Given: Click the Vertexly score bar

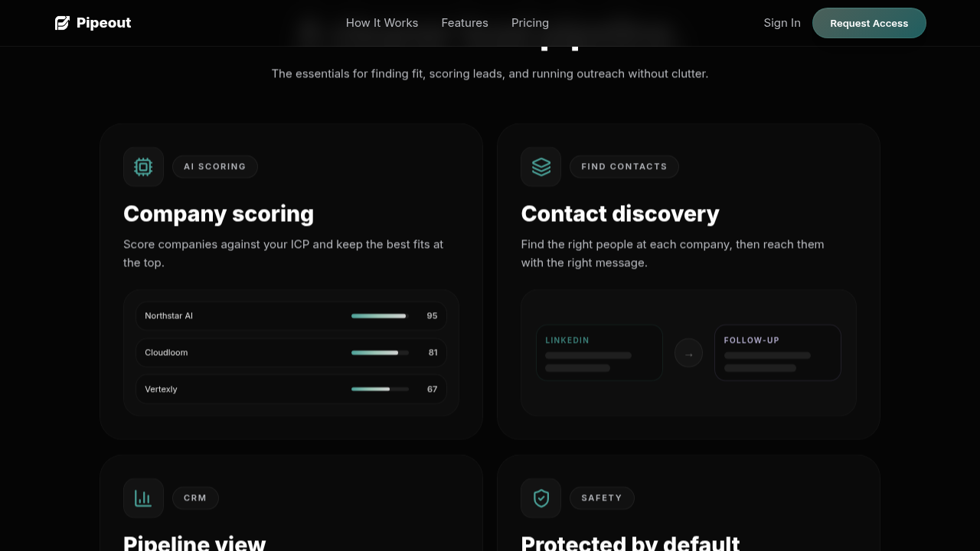Looking at the screenshot, I should (380, 390).
